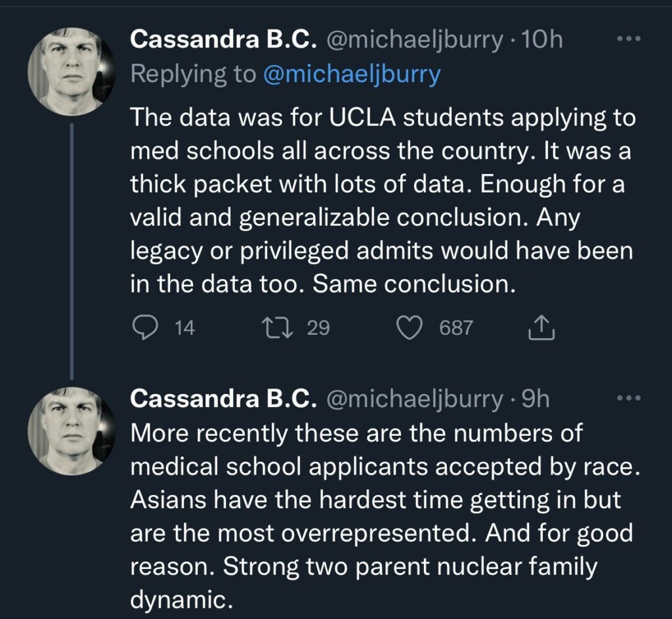The width and height of the screenshot is (672, 619).
Task: Click Cassandra B.C. name on the 10h tweet
Action: pos(224,40)
